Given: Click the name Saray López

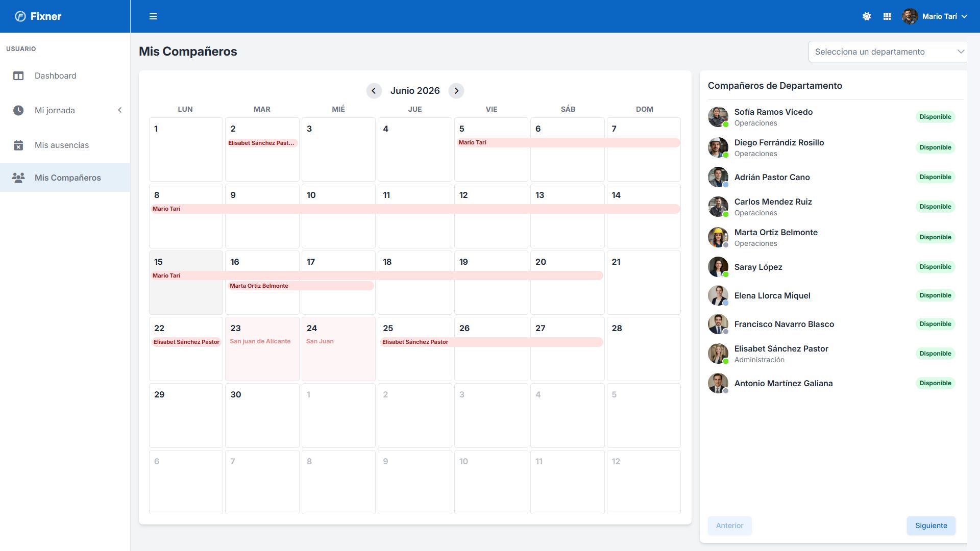Looking at the screenshot, I should [x=758, y=267].
